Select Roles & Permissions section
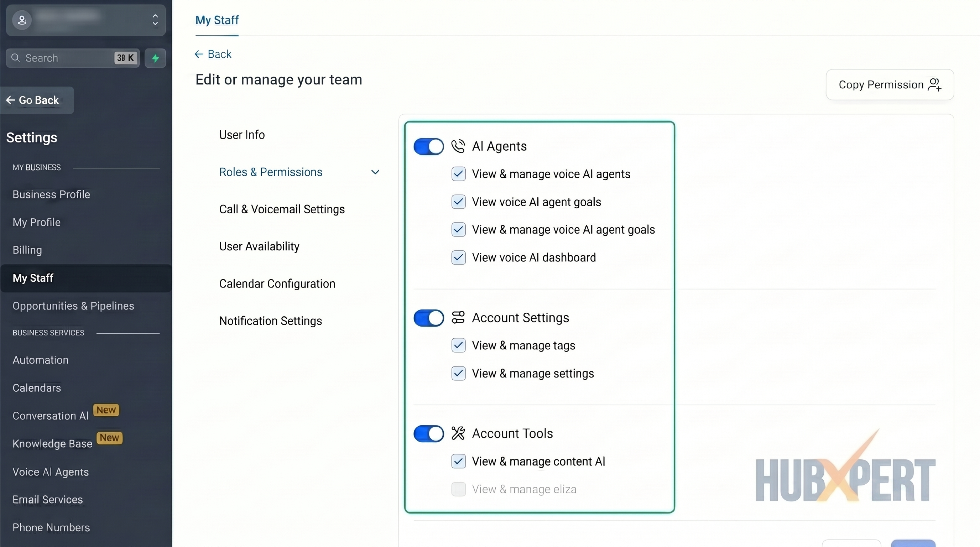The height and width of the screenshot is (547, 980). coord(271,172)
